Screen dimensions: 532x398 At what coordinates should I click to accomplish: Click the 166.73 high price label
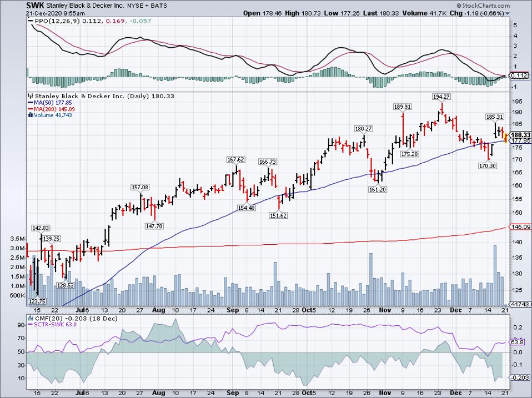point(267,162)
